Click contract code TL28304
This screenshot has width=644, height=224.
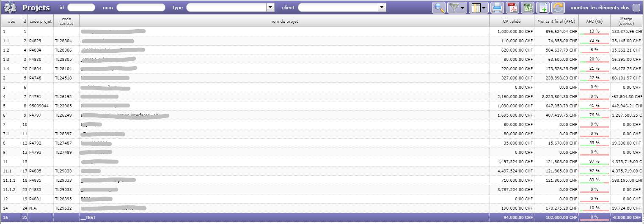tap(63, 41)
